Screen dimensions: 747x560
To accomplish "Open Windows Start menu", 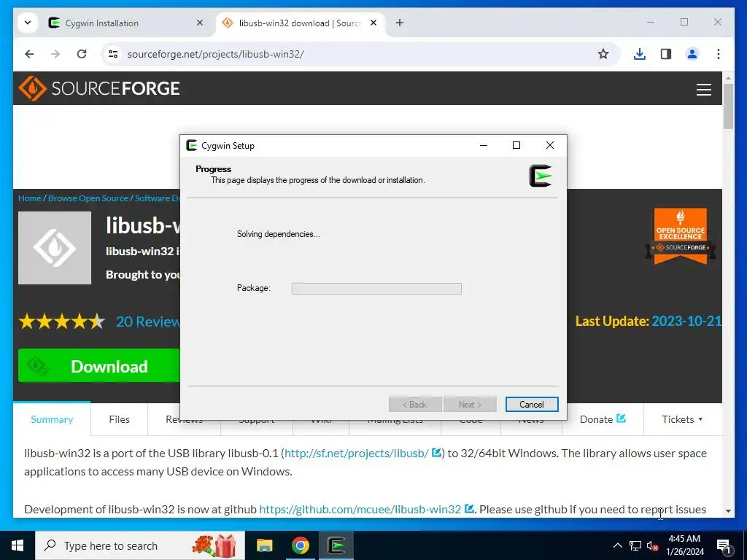I will click(x=18, y=545).
